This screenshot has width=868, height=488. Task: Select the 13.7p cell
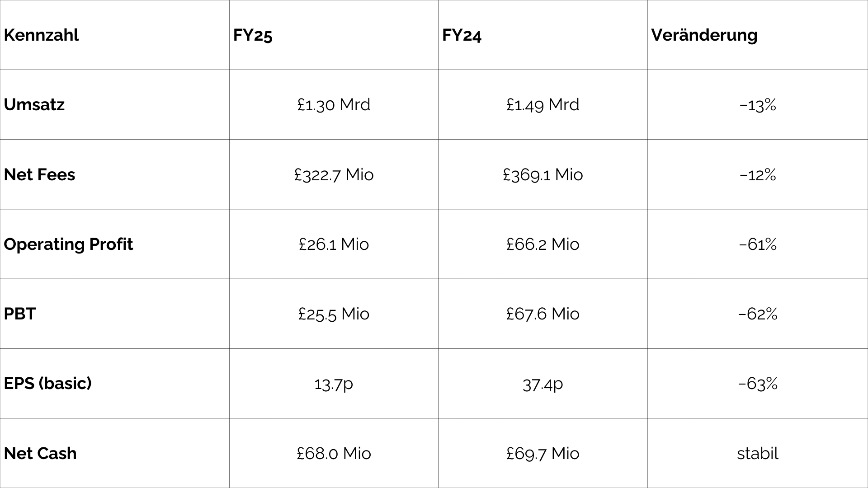click(334, 383)
